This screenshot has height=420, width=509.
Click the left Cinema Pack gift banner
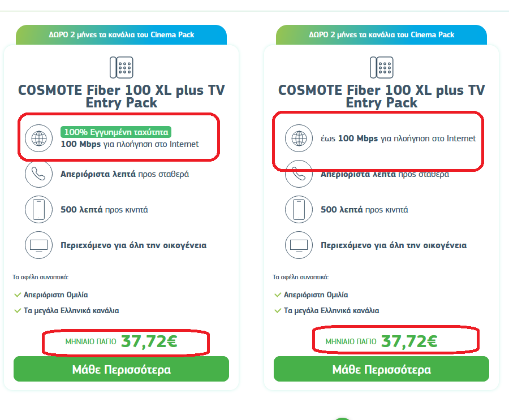122,34
